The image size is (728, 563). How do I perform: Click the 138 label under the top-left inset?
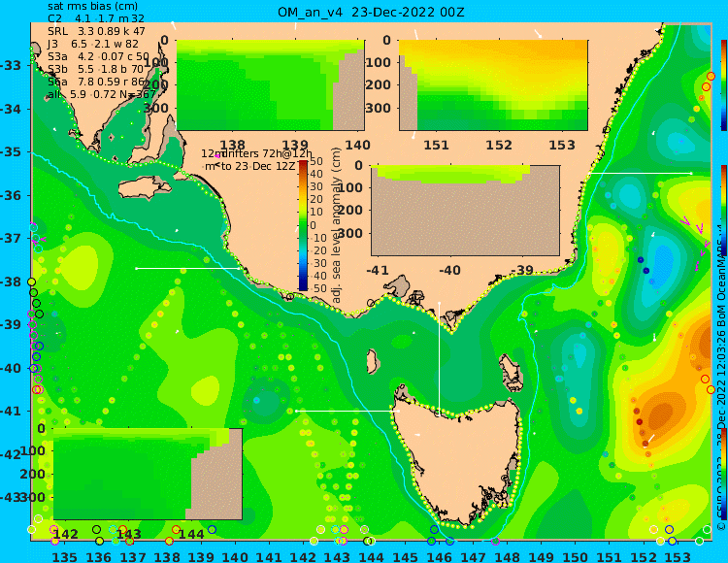[232, 145]
